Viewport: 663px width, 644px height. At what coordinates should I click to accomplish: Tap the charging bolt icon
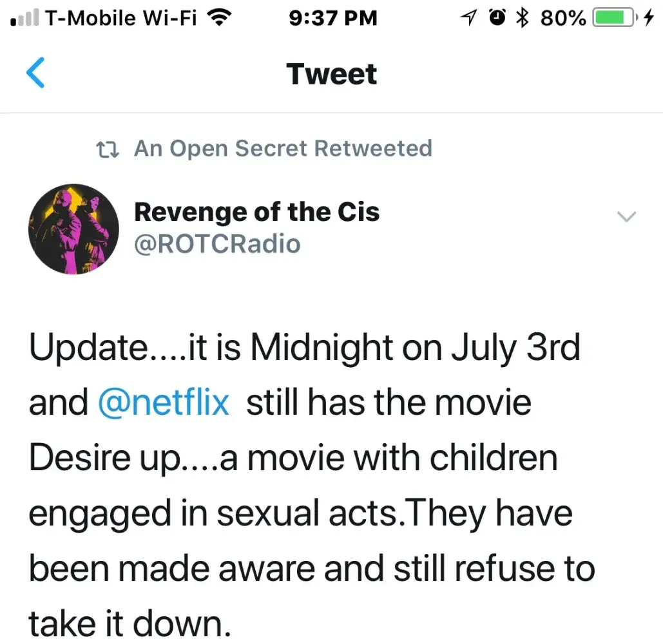(648, 19)
